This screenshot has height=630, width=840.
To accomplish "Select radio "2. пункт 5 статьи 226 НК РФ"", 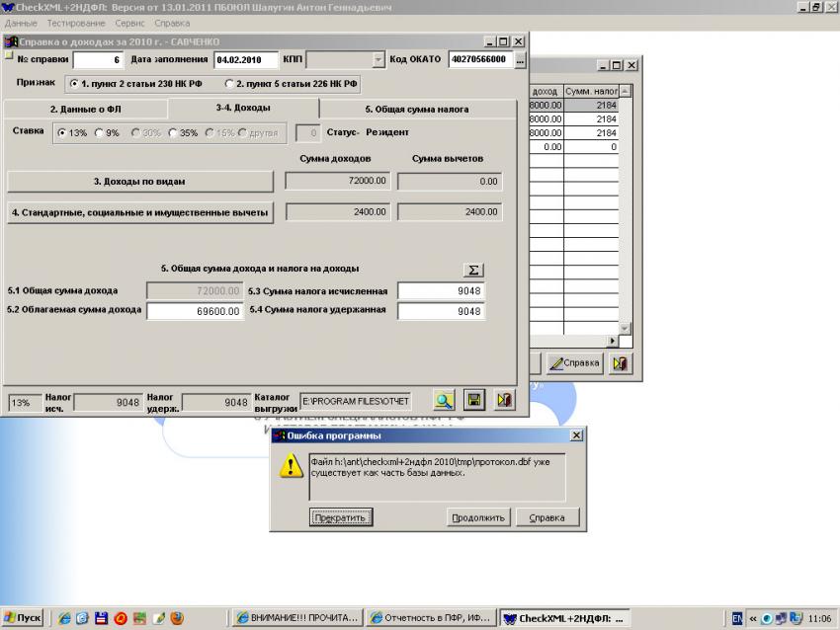I will [x=229, y=84].
